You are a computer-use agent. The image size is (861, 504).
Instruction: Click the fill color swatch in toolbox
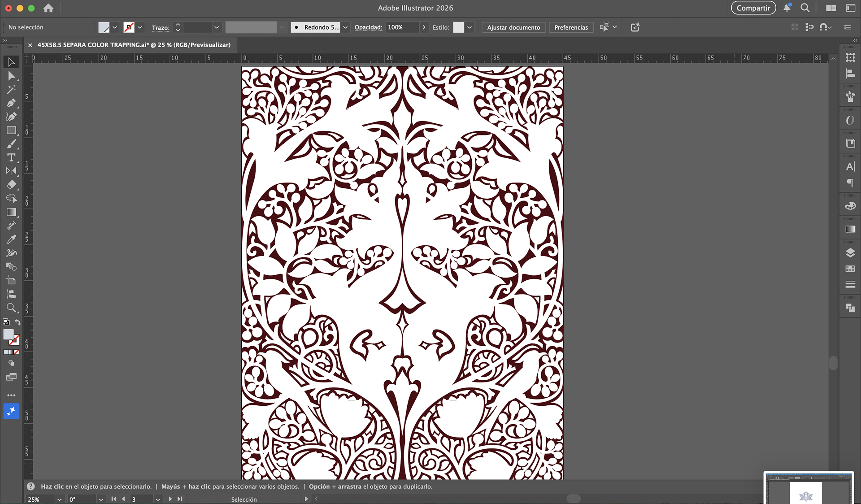(8, 335)
